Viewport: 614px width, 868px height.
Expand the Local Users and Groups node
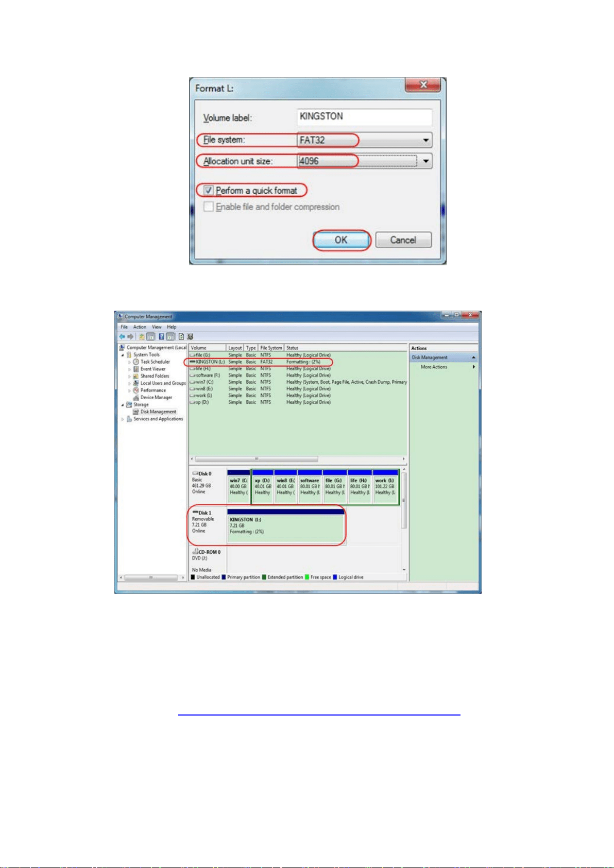coord(129,384)
